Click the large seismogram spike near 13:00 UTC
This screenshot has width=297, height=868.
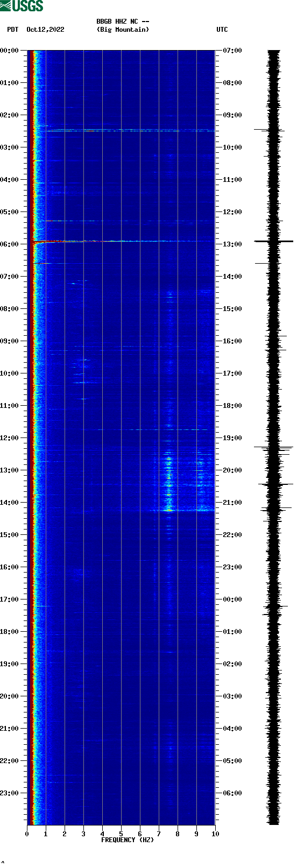(x=274, y=241)
